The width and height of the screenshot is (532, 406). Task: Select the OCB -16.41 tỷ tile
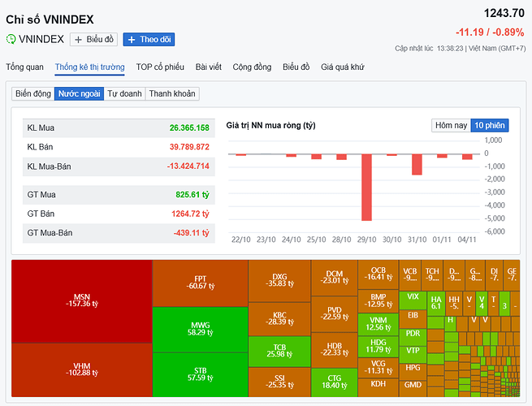click(x=378, y=274)
